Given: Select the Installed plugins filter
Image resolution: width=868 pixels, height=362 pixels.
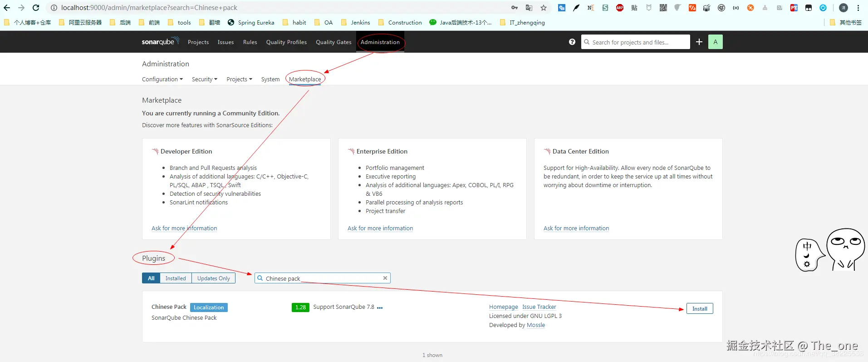Looking at the screenshot, I should (176, 278).
